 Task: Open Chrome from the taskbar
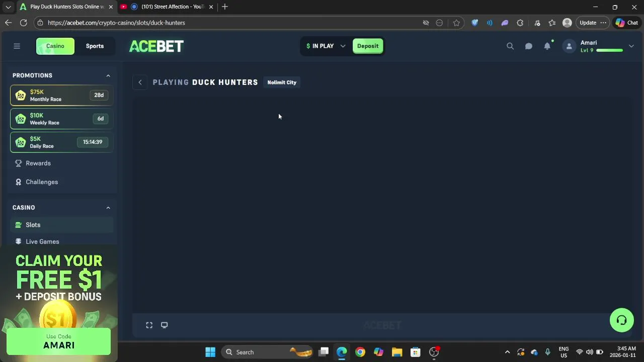coord(360,352)
